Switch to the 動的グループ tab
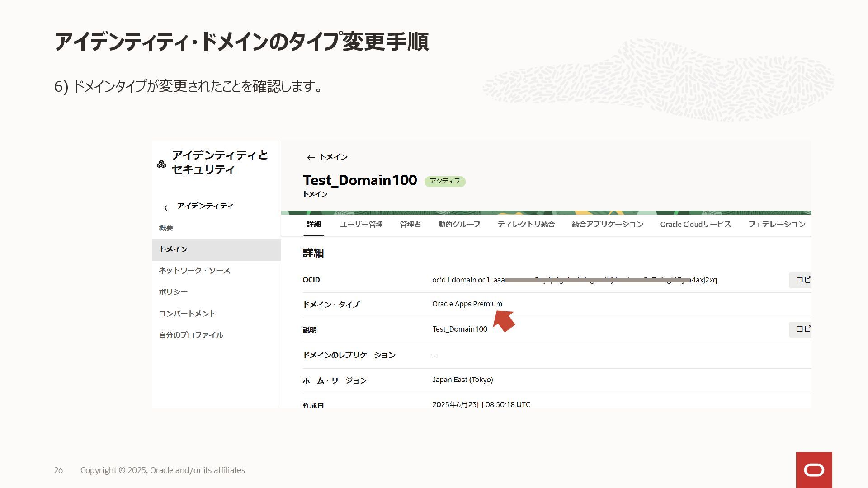This screenshot has width=868, height=488. [x=459, y=224]
